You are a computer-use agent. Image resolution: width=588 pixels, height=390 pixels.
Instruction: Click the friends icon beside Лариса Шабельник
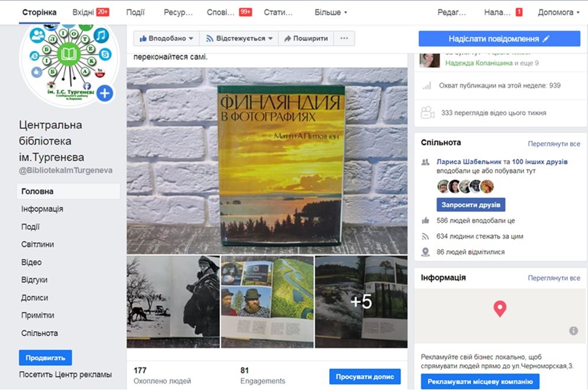tap(425, 162)
